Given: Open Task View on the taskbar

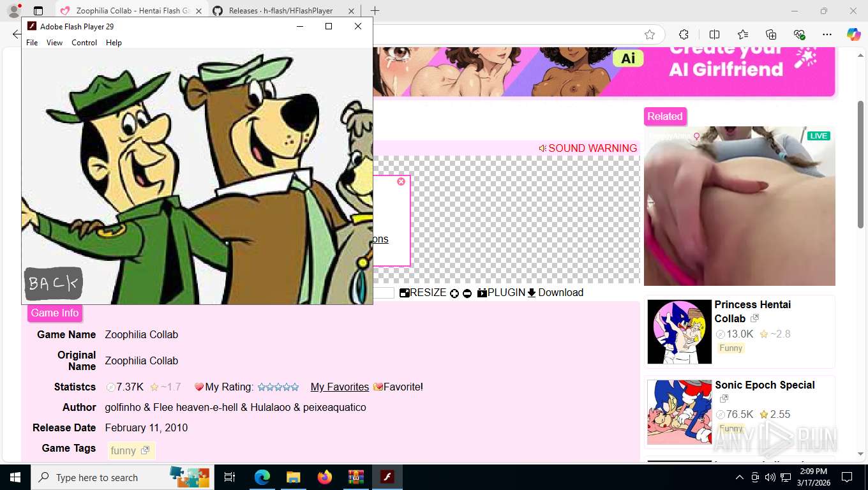Looking at the screenshot, I should tap(230, 477).
